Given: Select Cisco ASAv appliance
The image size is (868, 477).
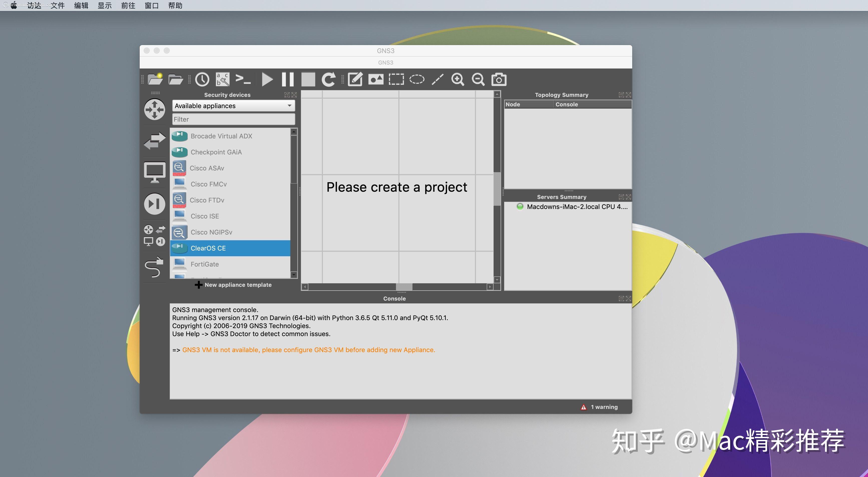Looking at the screenshot, I should [230, 168].
